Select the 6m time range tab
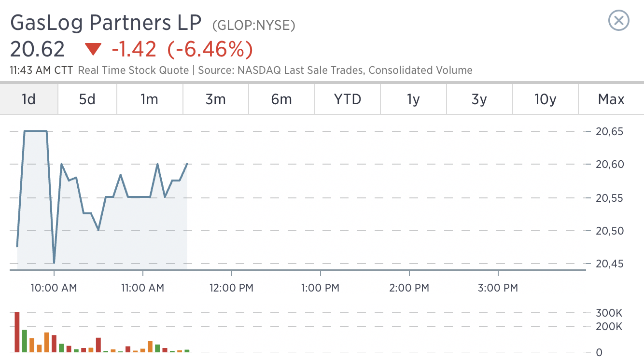 click(282, 99)
